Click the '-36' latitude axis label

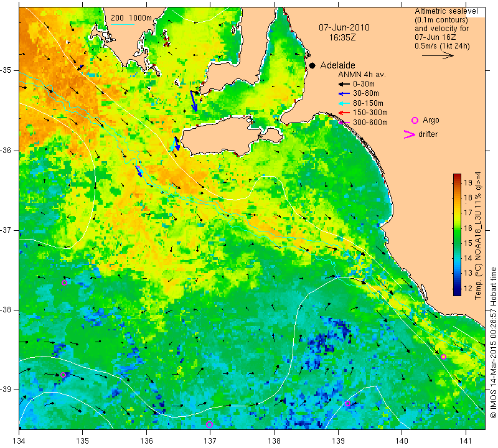6,150
